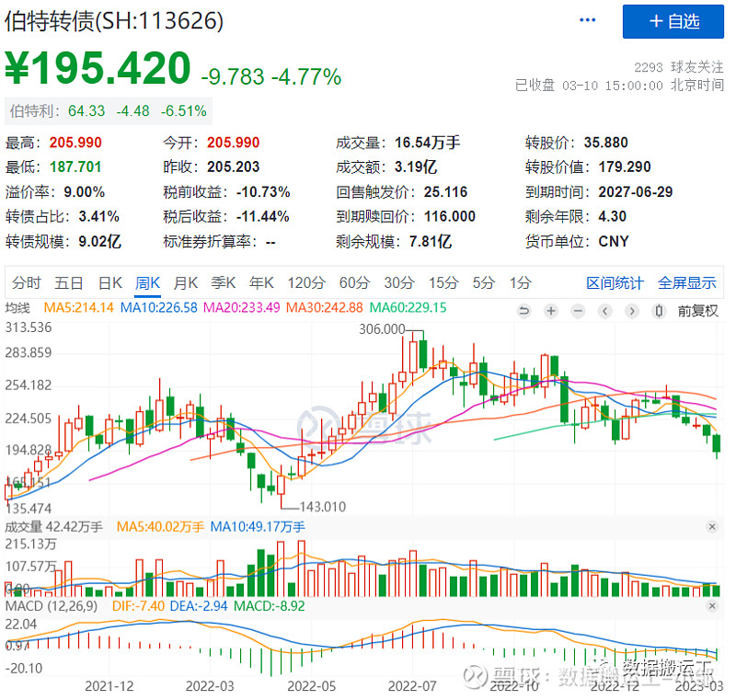Switch to 120分 chart tab
This screenshot has height=700, width=736.
point(306,283)
